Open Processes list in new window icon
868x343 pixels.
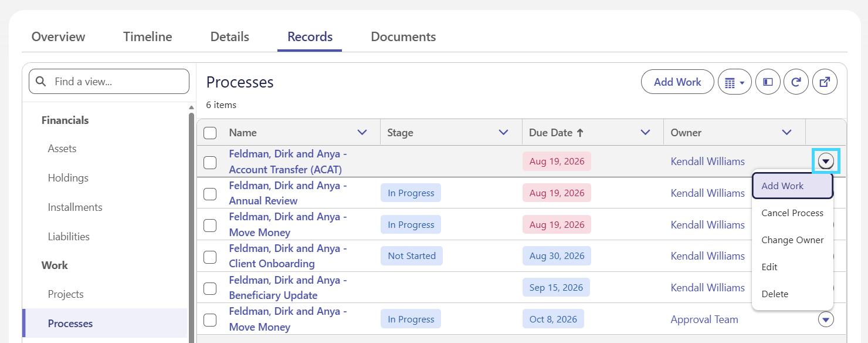(x=825, y=82)
